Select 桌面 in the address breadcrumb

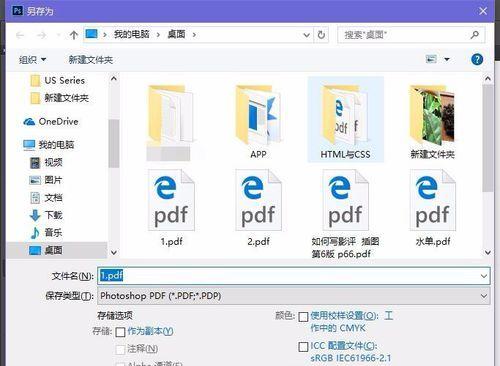point(176,34)
